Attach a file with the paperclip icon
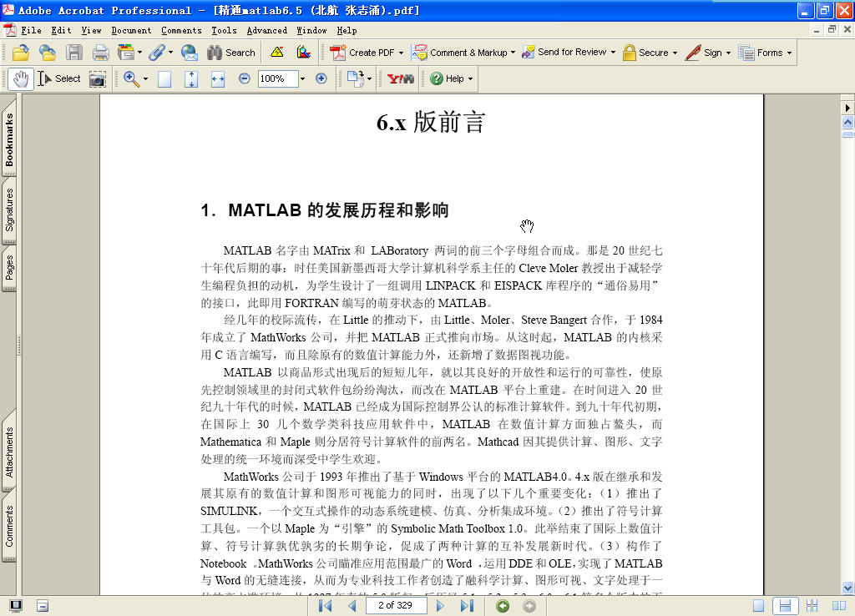Image resolution: width=855 pixels, height=616 pixels. coord(157,53)
